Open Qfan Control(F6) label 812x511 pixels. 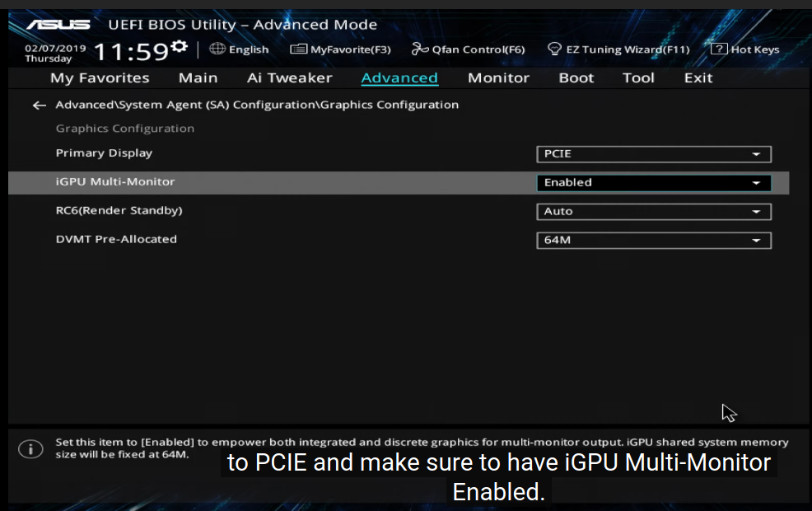point(478,49)
